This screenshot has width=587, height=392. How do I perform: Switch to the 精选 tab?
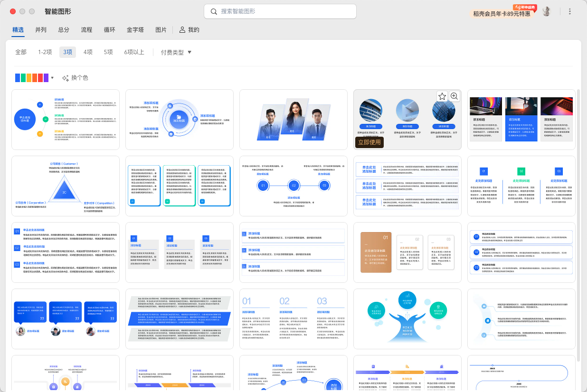pos(18,29)
